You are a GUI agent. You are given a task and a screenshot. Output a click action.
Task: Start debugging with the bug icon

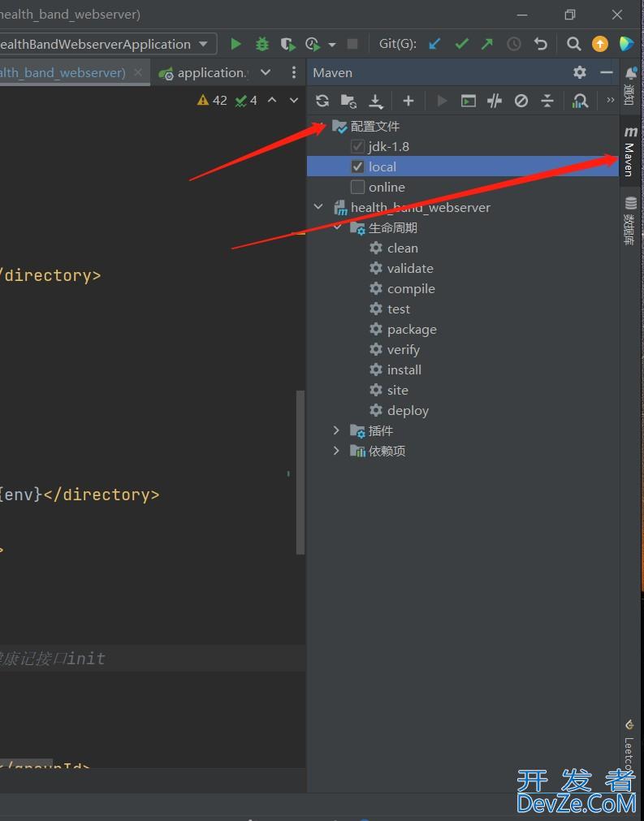click(261, 44)
